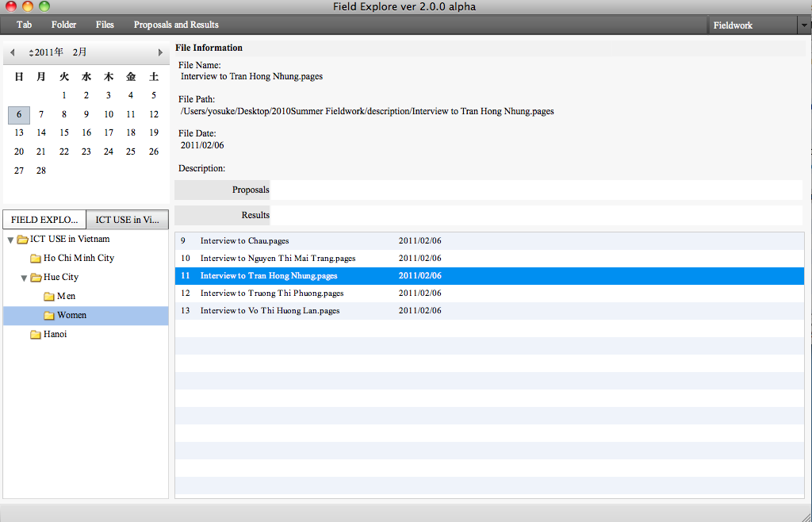This screenshot has width=812, height=522.
Task: Switch to the FIELD EXPLO... tab
Action: (44, 220)
